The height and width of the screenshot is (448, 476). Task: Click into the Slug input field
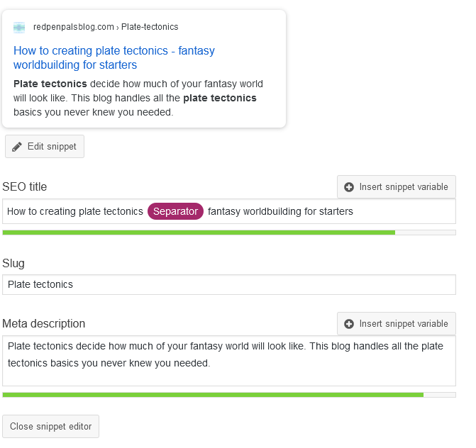point(228,285)
